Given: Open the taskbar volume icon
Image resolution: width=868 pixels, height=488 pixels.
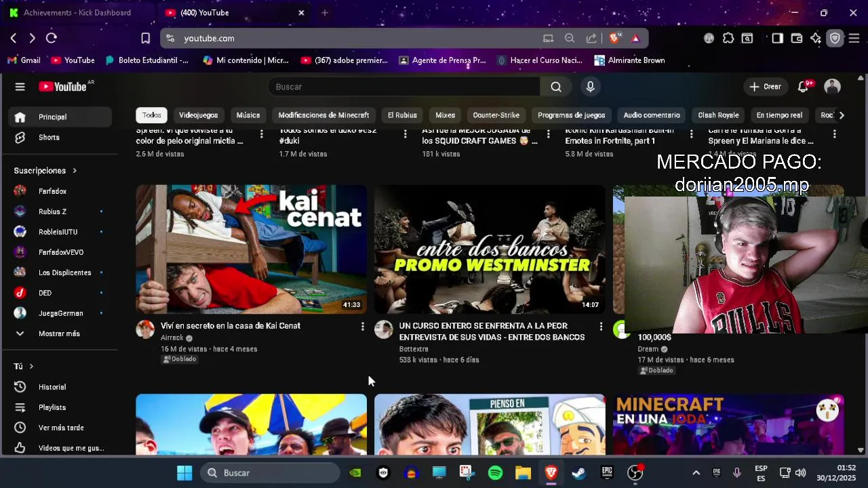Looking at the screenshot, I should pos(801,473).
